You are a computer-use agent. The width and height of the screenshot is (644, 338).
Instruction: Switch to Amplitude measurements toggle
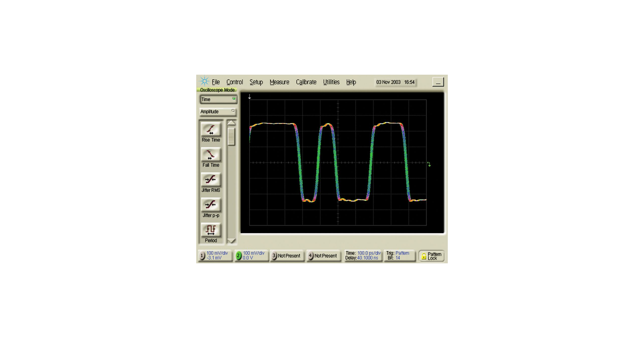tap(218, 111)
